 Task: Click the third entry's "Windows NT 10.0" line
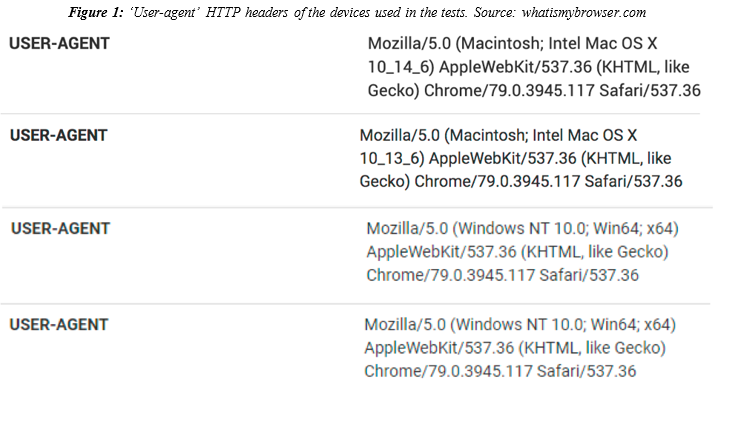523,229
